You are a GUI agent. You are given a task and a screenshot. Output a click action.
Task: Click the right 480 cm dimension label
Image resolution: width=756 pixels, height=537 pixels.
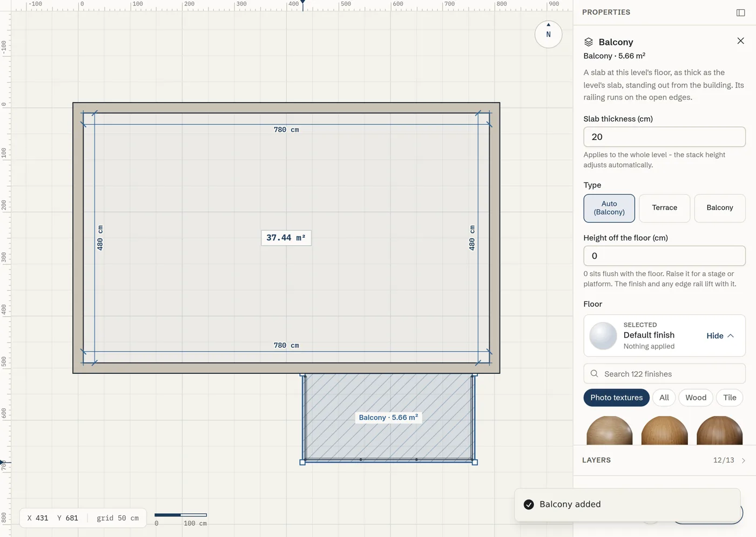(x=472, y=238)
